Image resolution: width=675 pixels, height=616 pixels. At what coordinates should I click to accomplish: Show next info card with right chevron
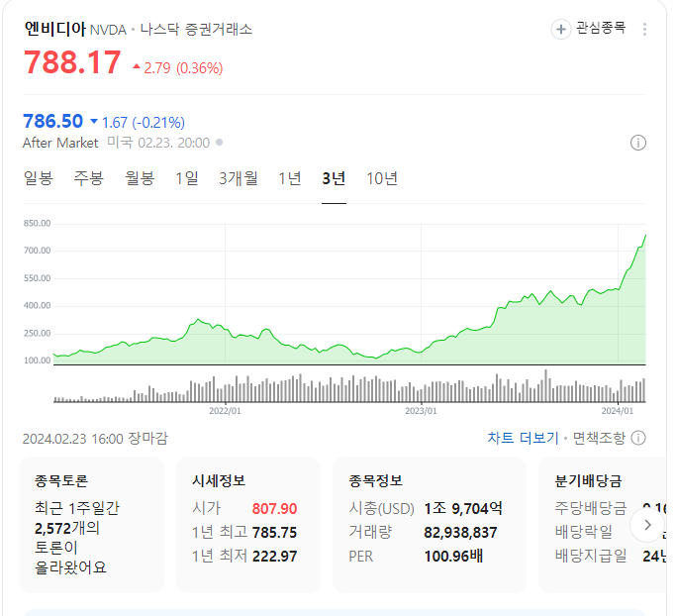[x=647, y=525]
